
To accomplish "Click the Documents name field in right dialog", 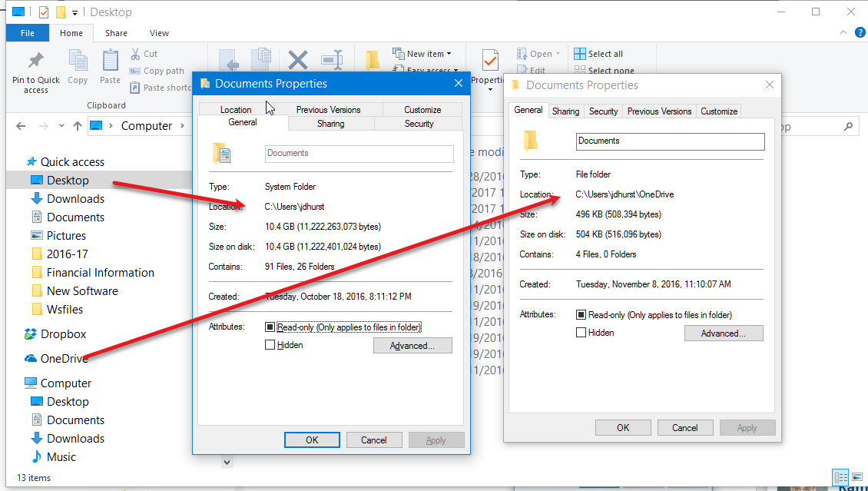I will click(x=670, y=141).
